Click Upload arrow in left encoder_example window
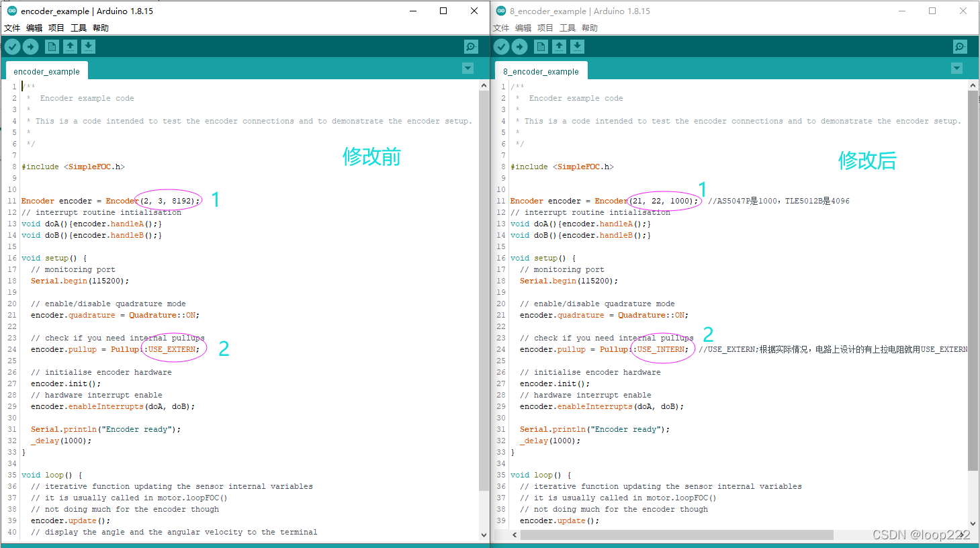980x548 pixels. click(x=31, y=46)
